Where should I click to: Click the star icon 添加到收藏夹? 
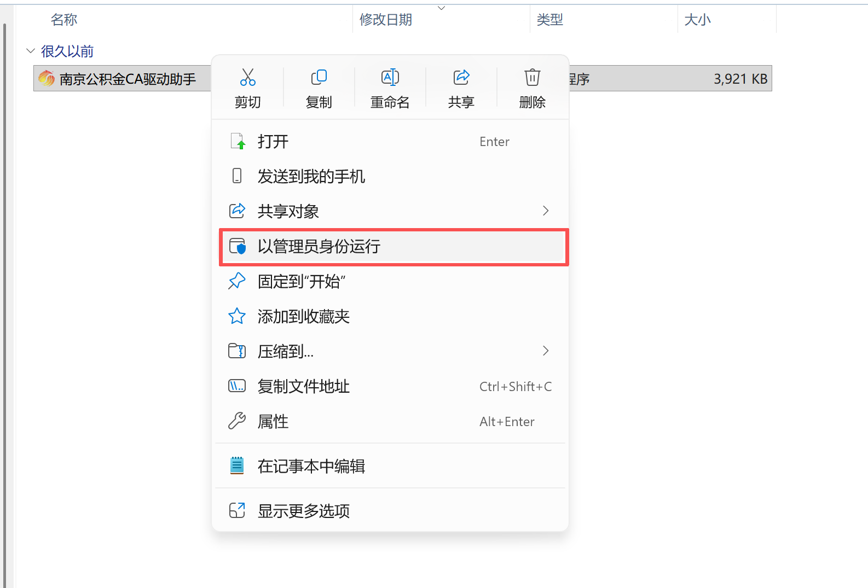[x=237, y=316]
